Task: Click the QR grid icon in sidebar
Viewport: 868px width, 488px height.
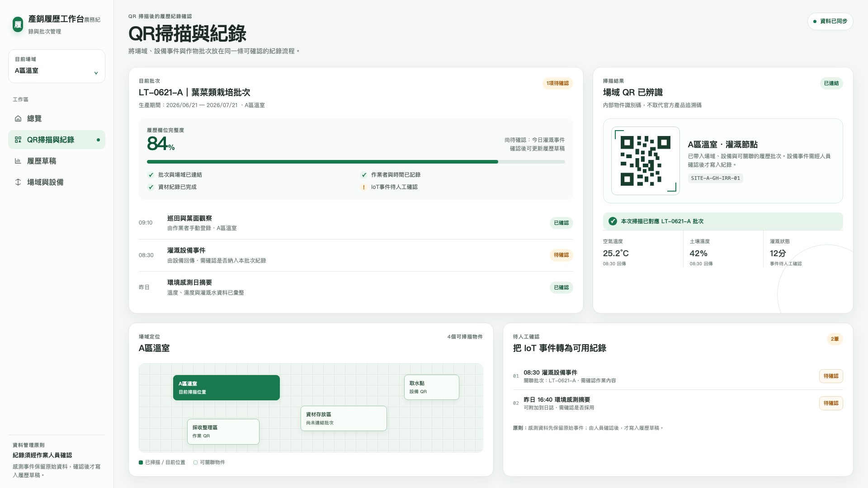Action: coord(18,140)
